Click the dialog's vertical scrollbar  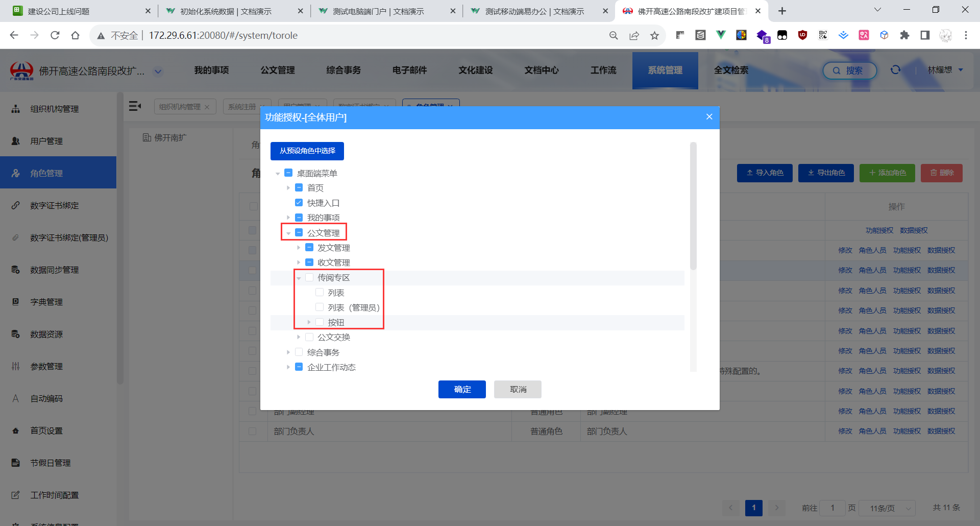click(x=693, y=205)
